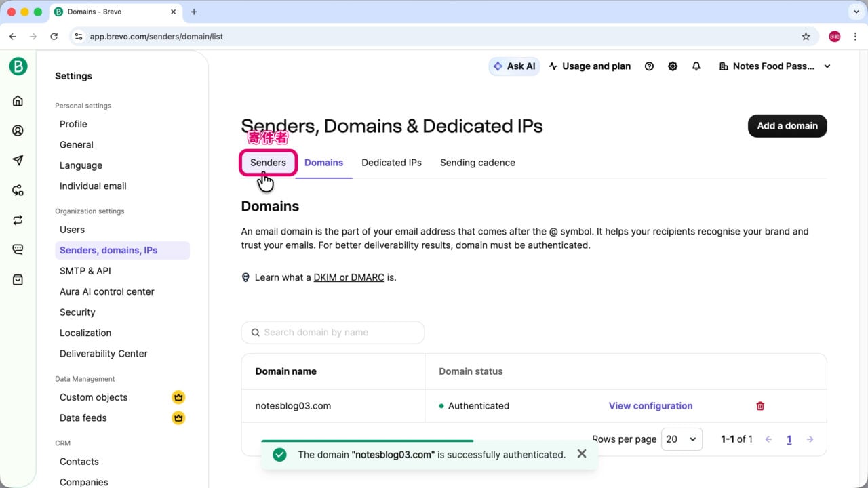The image size is (868, 488).
Task: Expand the Notes Food Pass account menu
Action: coord(774,66)
